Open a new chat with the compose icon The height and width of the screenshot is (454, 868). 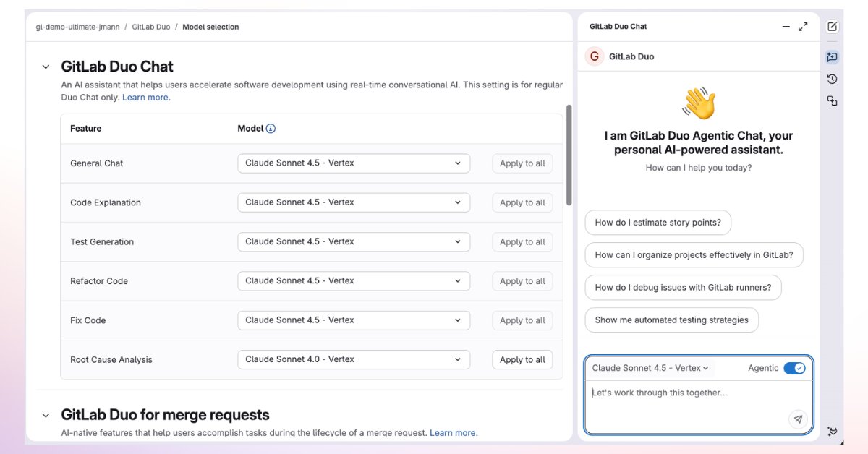point(831,26)
